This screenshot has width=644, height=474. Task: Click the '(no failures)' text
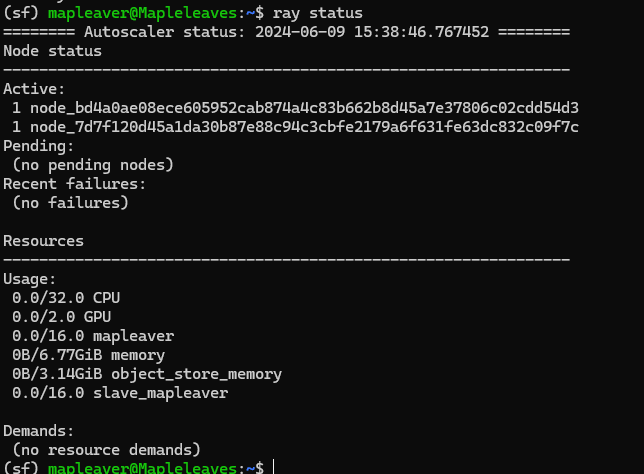pyautogui.click(x=70, y=203)
